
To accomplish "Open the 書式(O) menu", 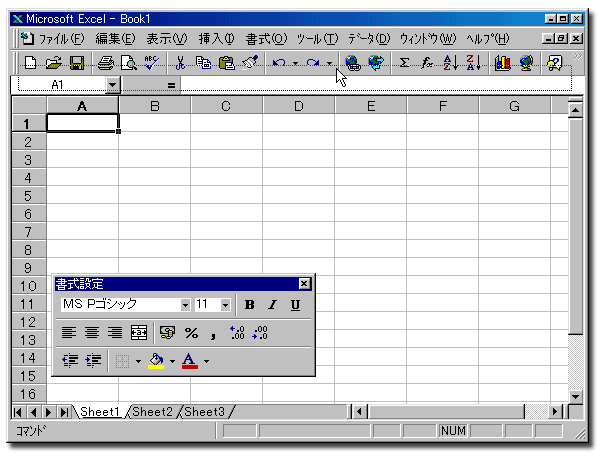I will pyautogui.click(x=266, y=39).
